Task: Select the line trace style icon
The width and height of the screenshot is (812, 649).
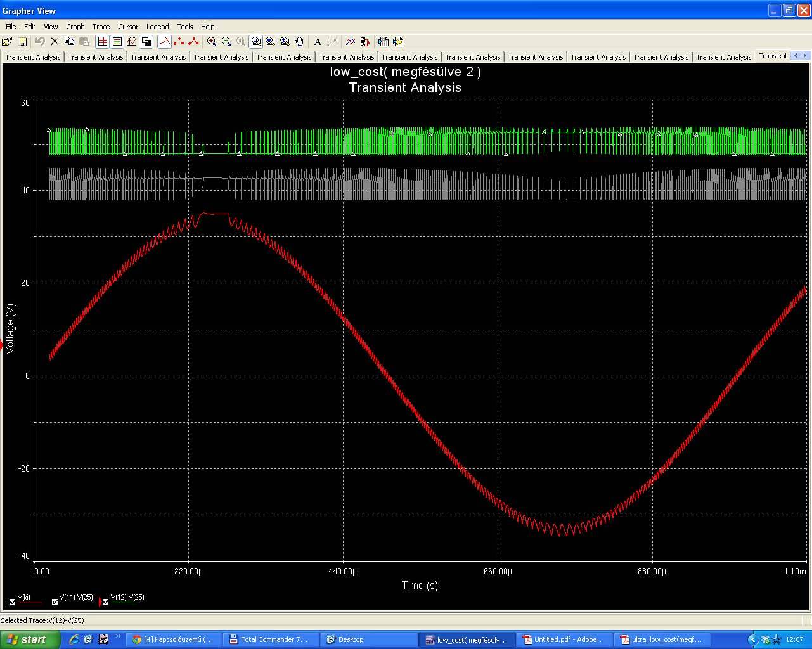Action: pos(164,42)
